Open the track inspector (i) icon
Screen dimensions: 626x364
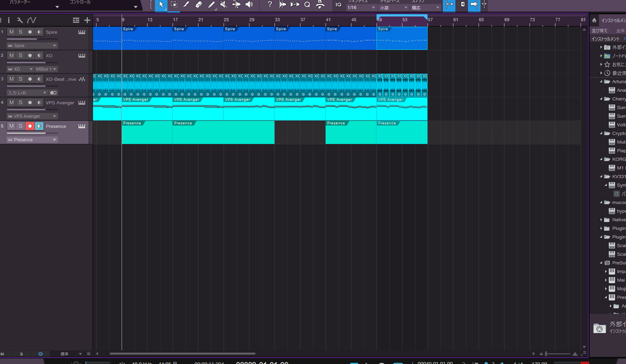point(9,20)
